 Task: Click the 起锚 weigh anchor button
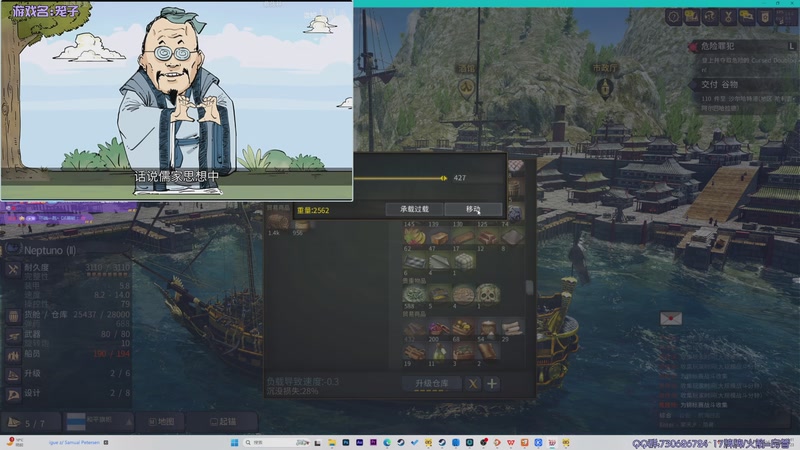[223, 422]
